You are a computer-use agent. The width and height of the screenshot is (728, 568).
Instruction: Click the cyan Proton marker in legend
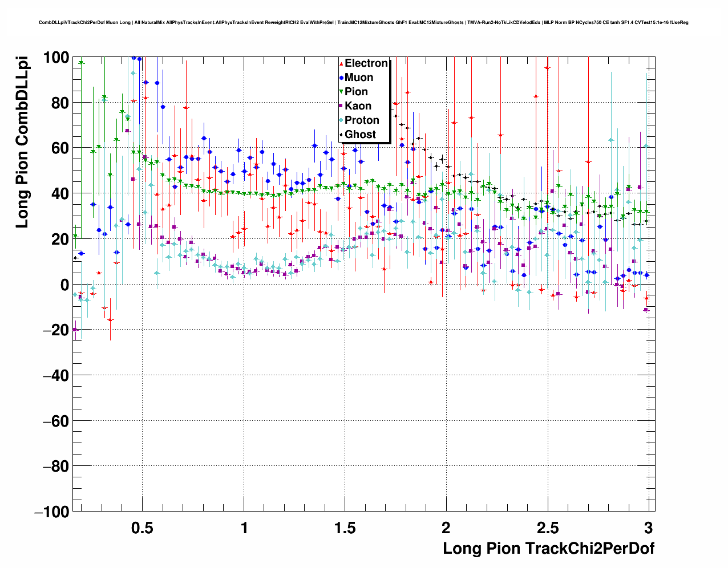coord(341,120)
